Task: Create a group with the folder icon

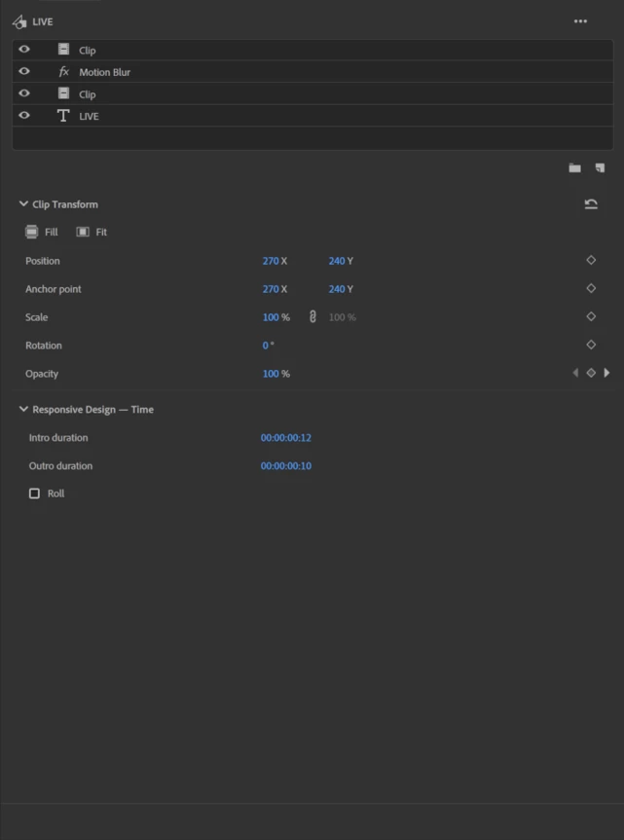Action: click(574, 168)
